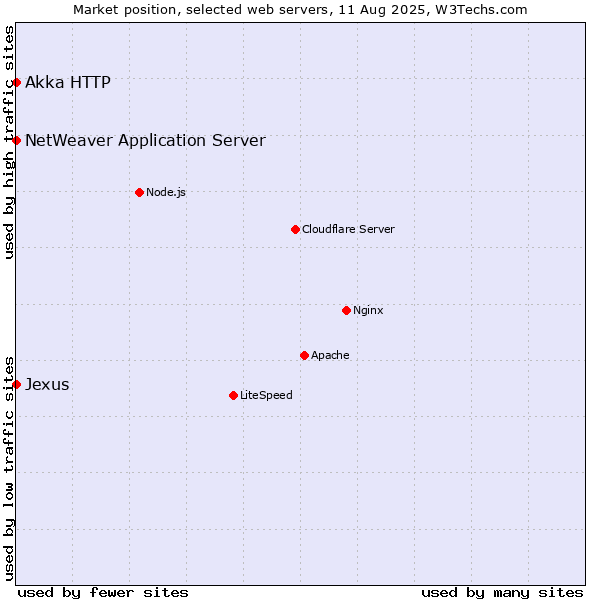Click the chart title mentioning W3Techs.com

(x=300, y=10)
